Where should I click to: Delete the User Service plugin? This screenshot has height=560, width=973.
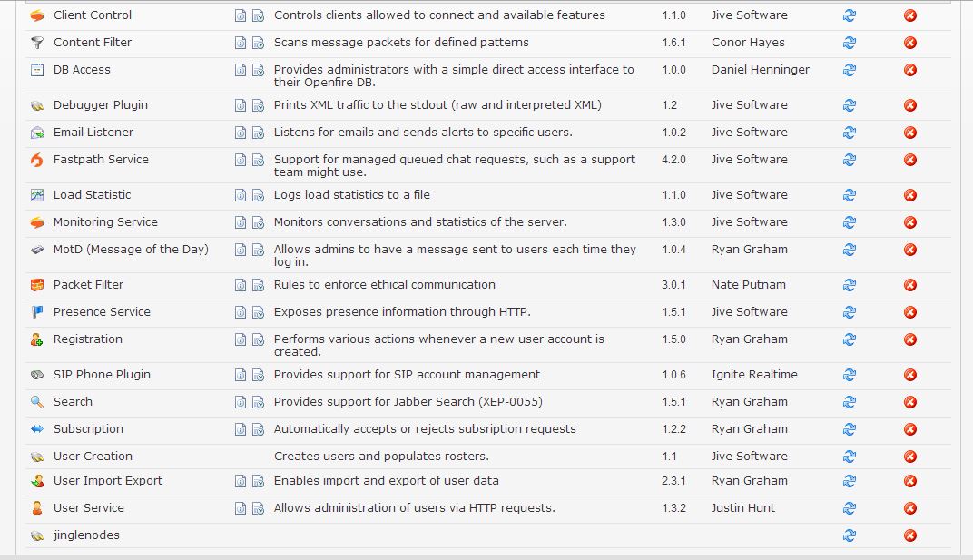[910, 509]
